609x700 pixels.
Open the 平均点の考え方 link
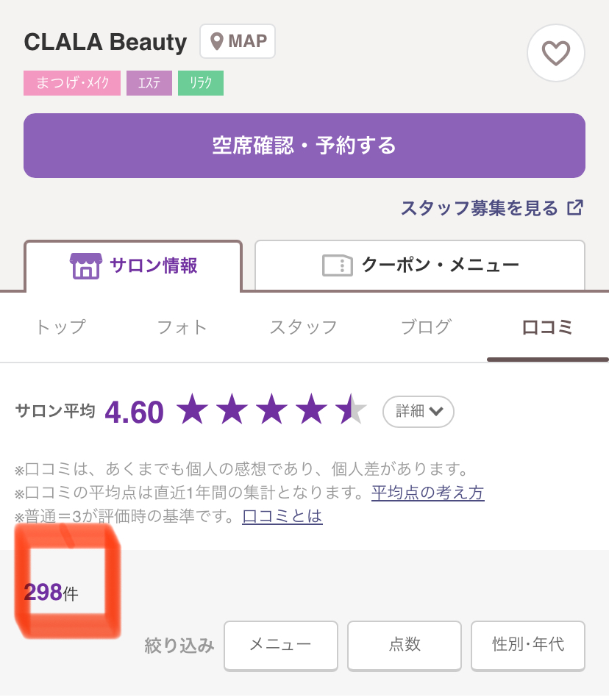point(428,493)
